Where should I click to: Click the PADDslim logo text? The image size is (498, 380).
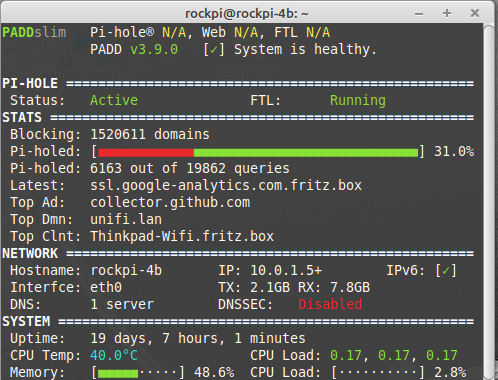coord(34,33)
